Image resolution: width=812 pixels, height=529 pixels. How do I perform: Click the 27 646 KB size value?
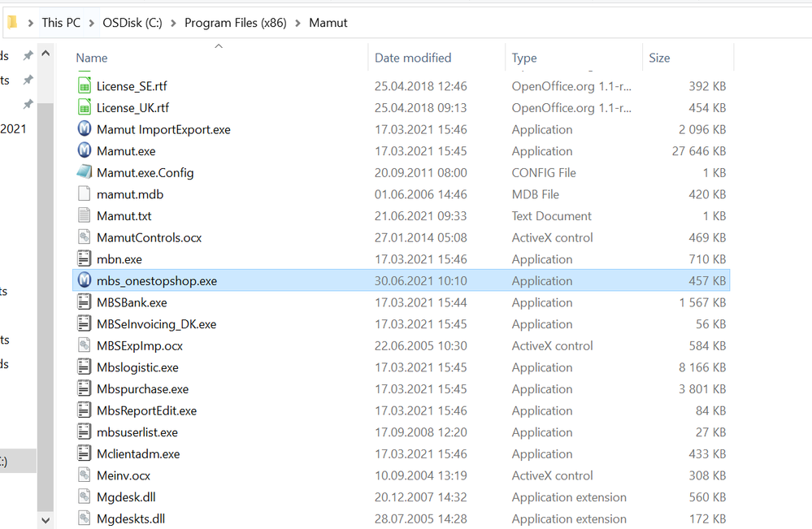[698, 151]
